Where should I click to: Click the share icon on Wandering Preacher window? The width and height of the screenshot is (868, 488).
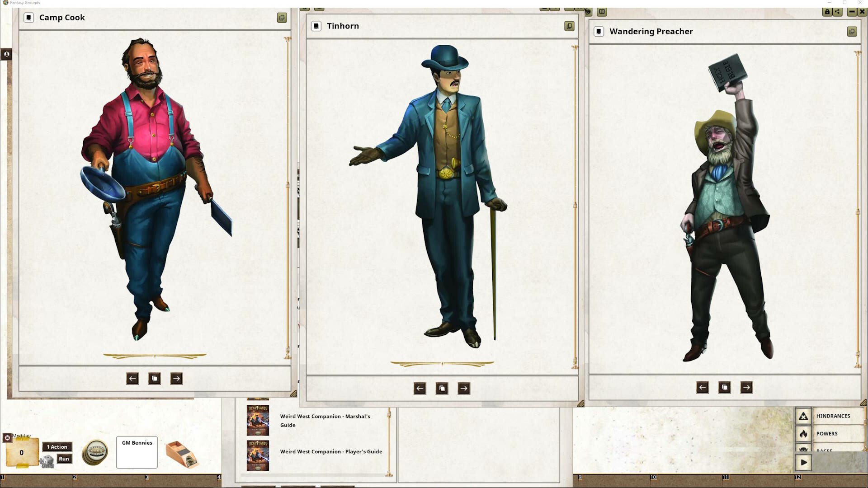pyautogui.click(x=837, y=12)
